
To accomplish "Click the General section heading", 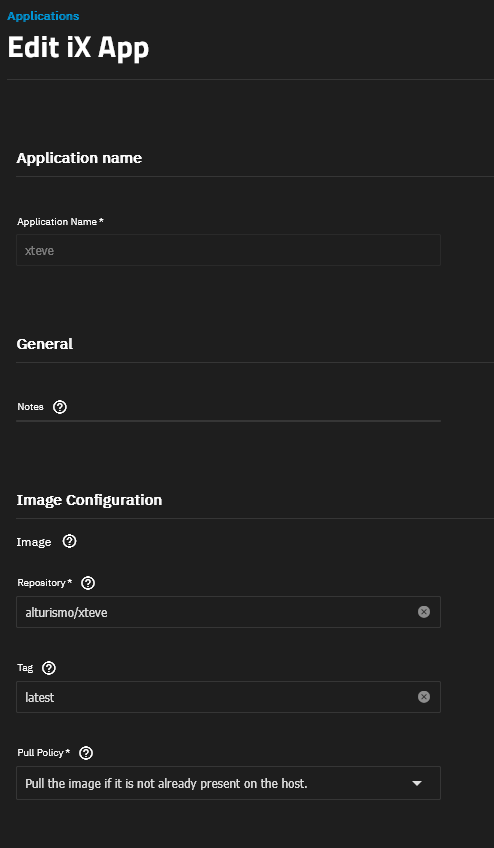I will pos(45,344).
